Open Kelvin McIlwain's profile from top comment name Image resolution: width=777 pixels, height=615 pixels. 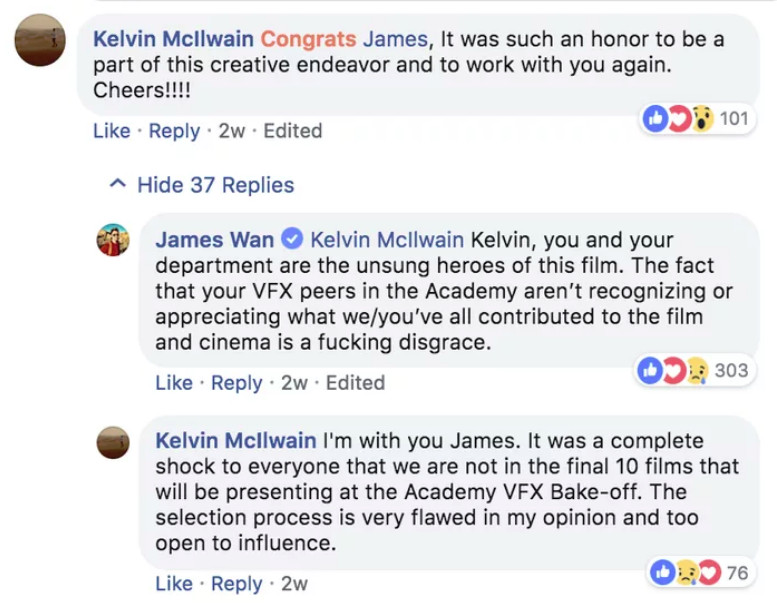pyautogui.click(x=172, y=40)
